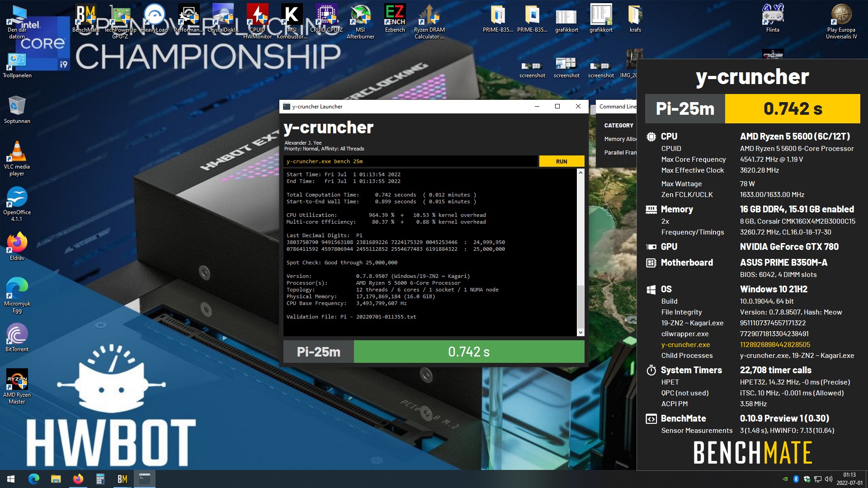
Task: Launch Ryzen DRAM Calculator icon
Action: coord(429,22)
